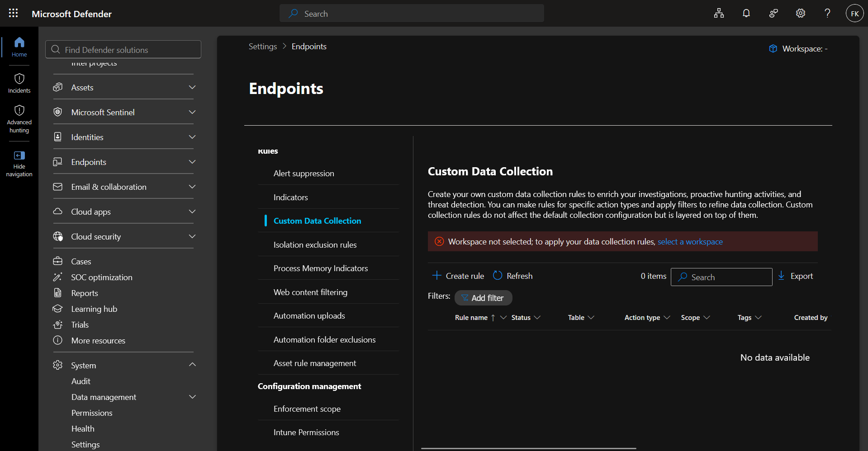Click the Workspace cube icon
Image resolution: width=868 pixels, height=451 pixels.
773,48
